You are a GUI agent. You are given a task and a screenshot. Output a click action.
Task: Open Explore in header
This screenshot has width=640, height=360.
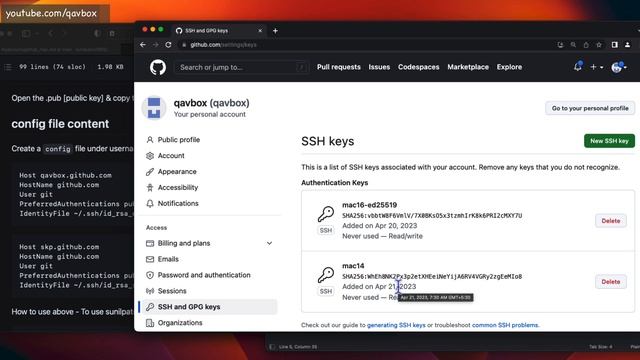point(509,67)
